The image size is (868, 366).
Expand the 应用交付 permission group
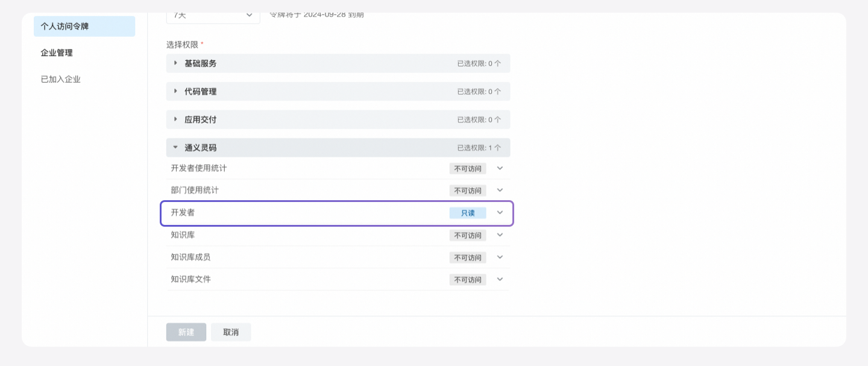[175, 119]
